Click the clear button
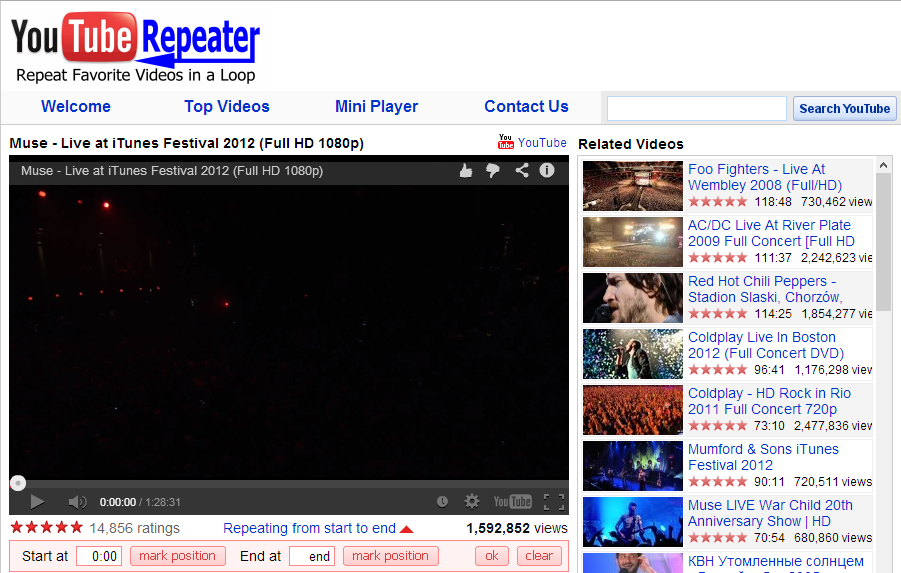Viewport: 901px width, 573px height. 539,556
